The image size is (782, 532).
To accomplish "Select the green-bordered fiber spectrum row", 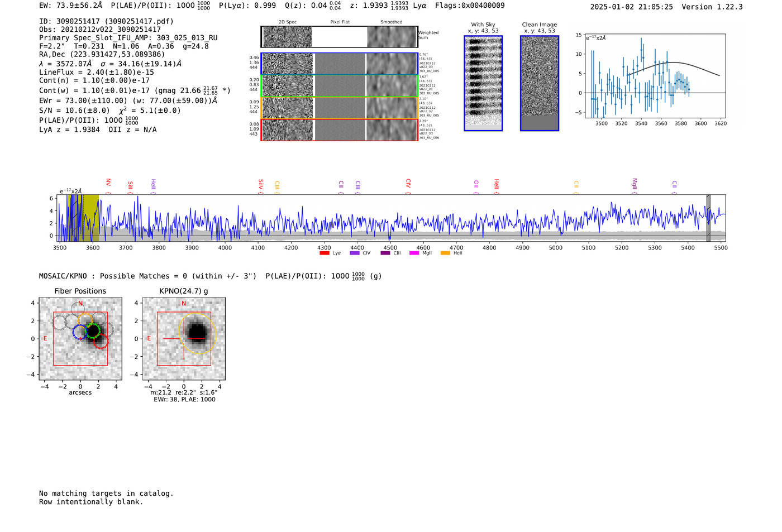I will click(x=340, y=86).
